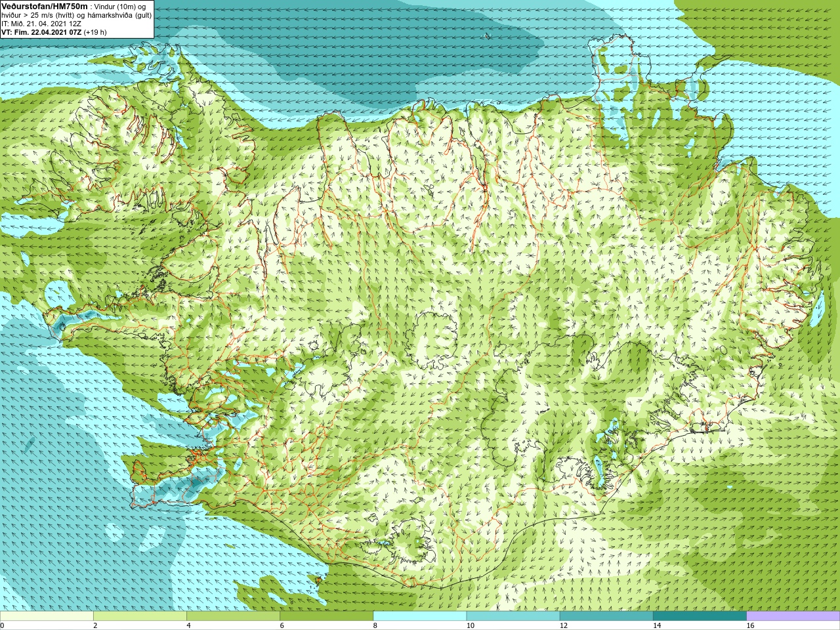Click the 10–12 turquoise legend swatch
Viewport: 840px width, 630px height.
[x=513, y=616]
